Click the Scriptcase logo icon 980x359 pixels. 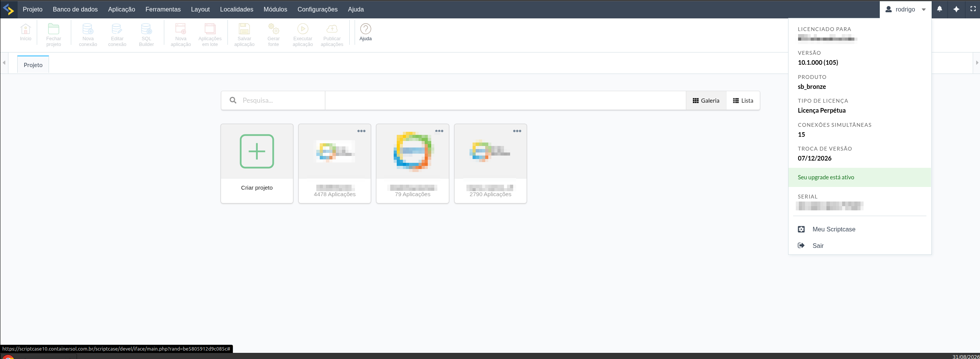point(8,9)
